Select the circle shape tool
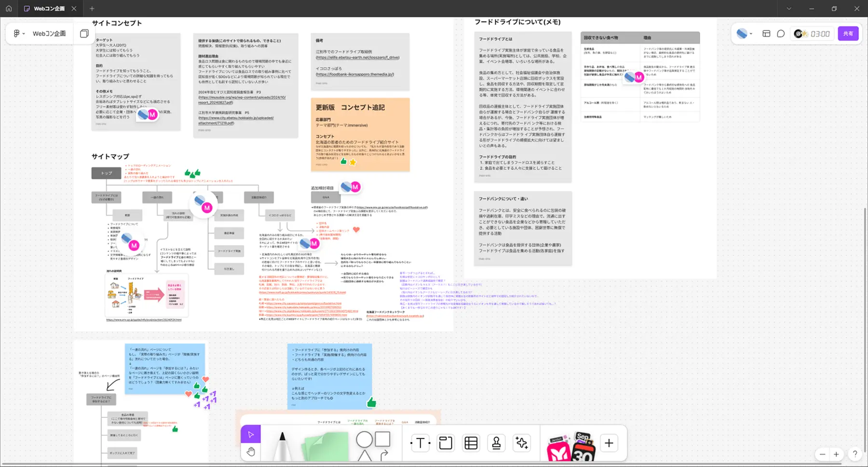 (364, 440)
